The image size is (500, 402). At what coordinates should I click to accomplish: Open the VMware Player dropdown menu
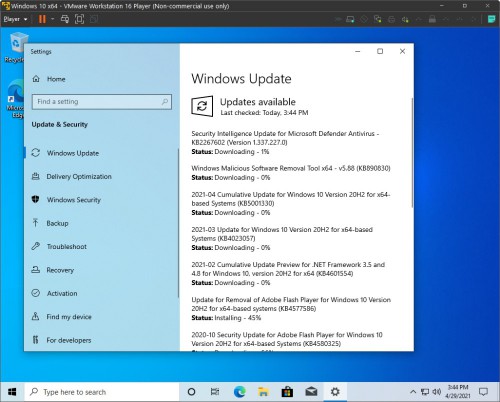point(15,19)
